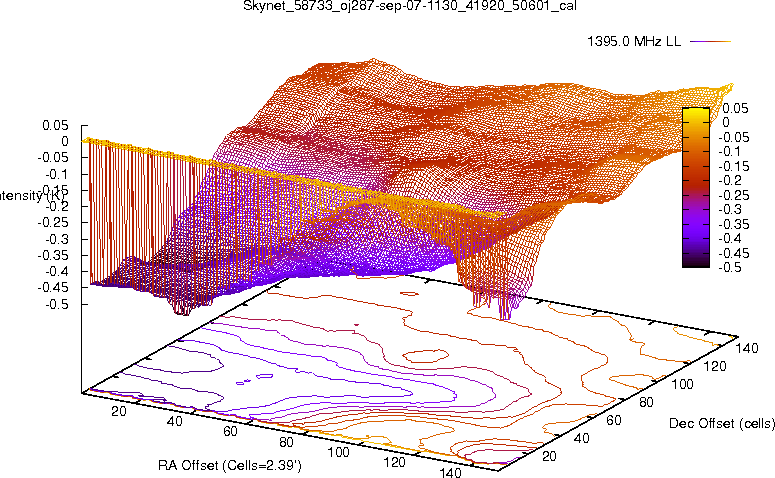This screenshot has height=478, width=775.
Task: Click the -0.35 tick on the intensity axis
Action: pyautogui.click(x=53, y=255)
